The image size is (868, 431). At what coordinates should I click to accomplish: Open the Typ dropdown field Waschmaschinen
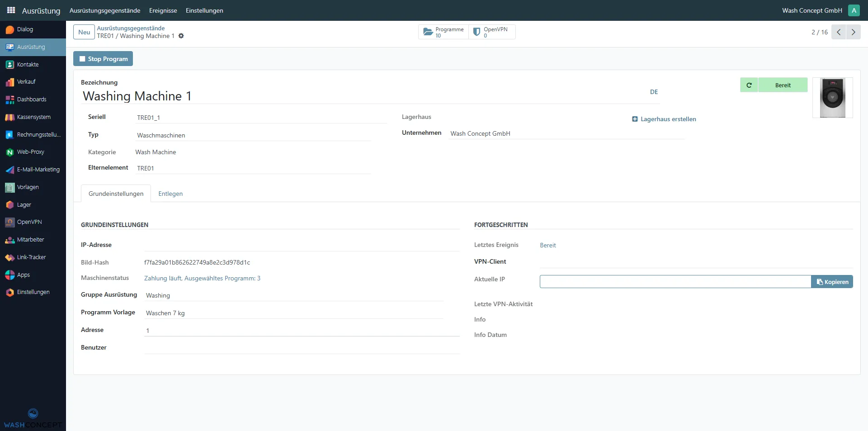pos(253,135)
